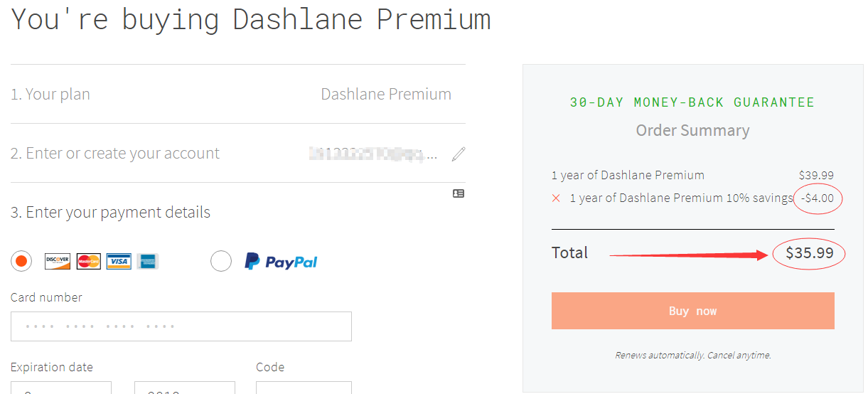
Task: Select the credit card payment radio button
Action: [x=21, y=262]
